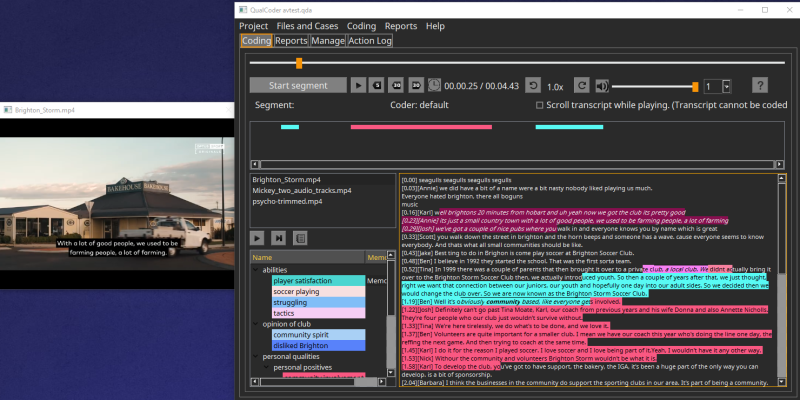Open the Help menu
Image resolution: width=800 pixels, height=400 pixels.
pos(435,26)
